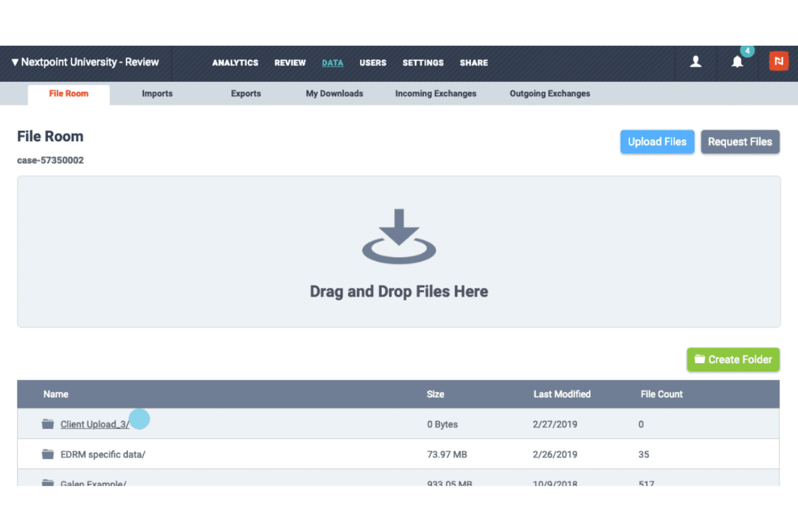This screenshot has height=532, width=798.
Task: Click the EDRM specific data folder icon
Action: [x=48, y=454]
